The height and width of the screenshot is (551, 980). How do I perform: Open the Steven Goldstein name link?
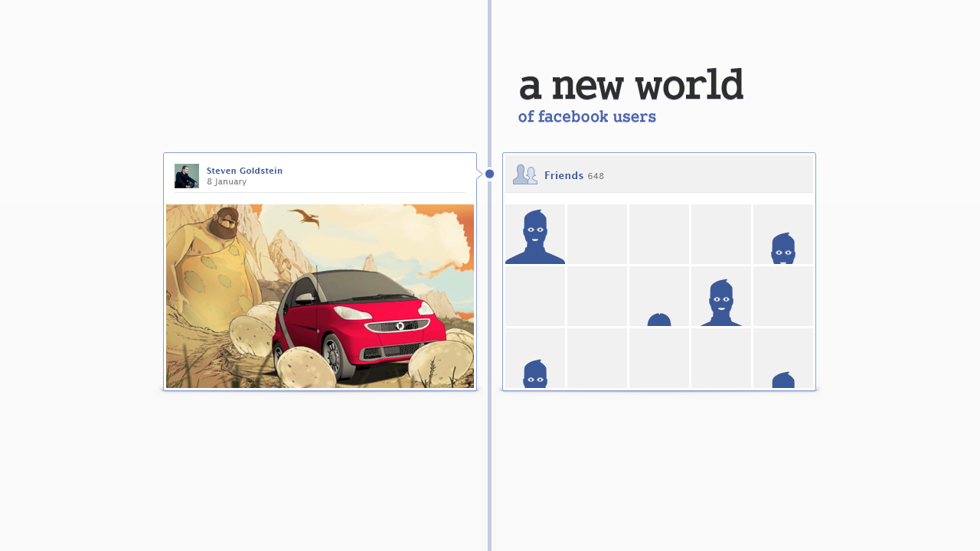[244, 171]
